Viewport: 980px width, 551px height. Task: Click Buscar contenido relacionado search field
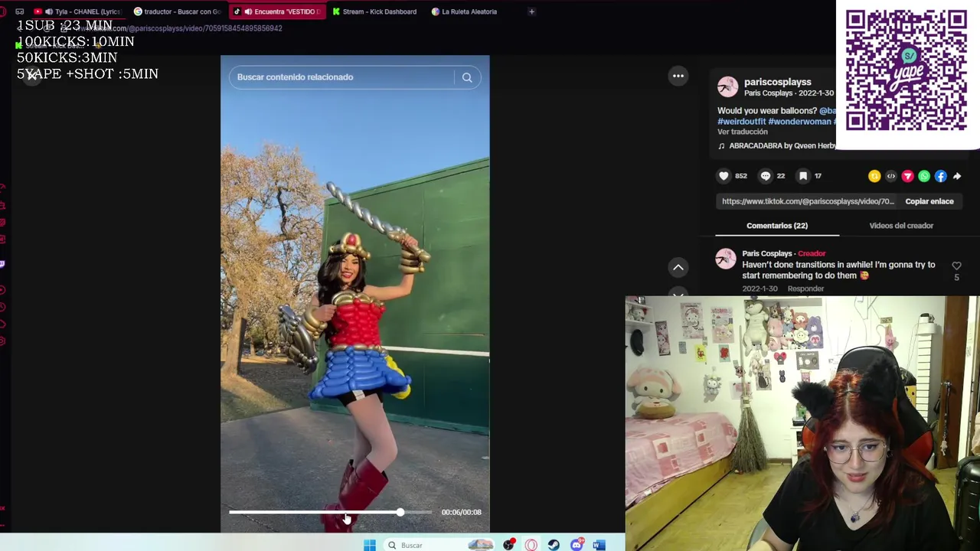tap(341, 77)
